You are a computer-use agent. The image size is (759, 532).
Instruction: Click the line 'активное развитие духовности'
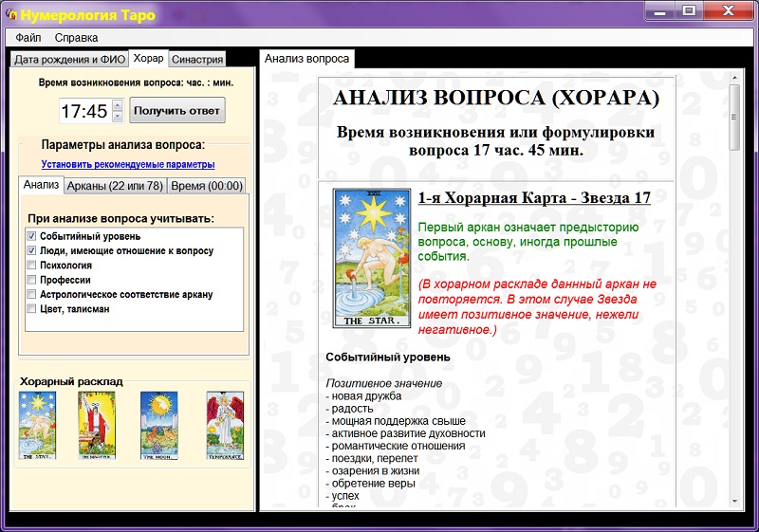[x=405, y=433]
